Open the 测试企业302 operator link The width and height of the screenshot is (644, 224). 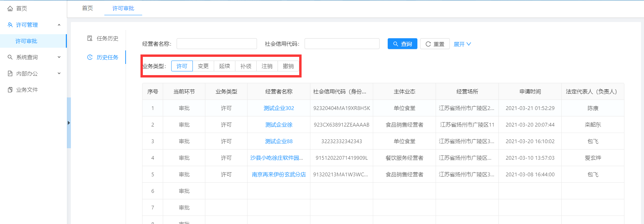(x=279, y=108)
